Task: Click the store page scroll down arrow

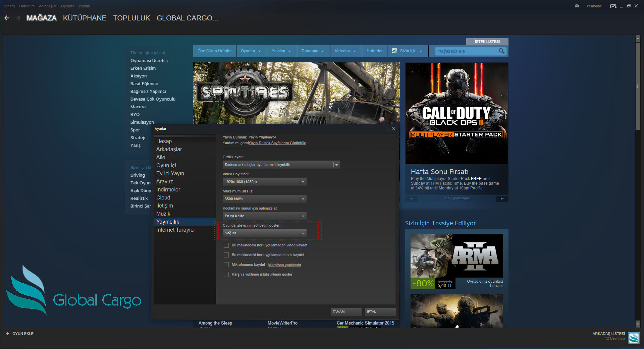Action: click(638, 324)
